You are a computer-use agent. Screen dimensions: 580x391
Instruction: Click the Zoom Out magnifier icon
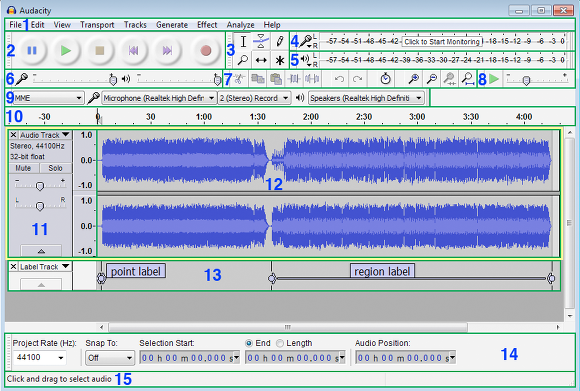pos(431,78)
